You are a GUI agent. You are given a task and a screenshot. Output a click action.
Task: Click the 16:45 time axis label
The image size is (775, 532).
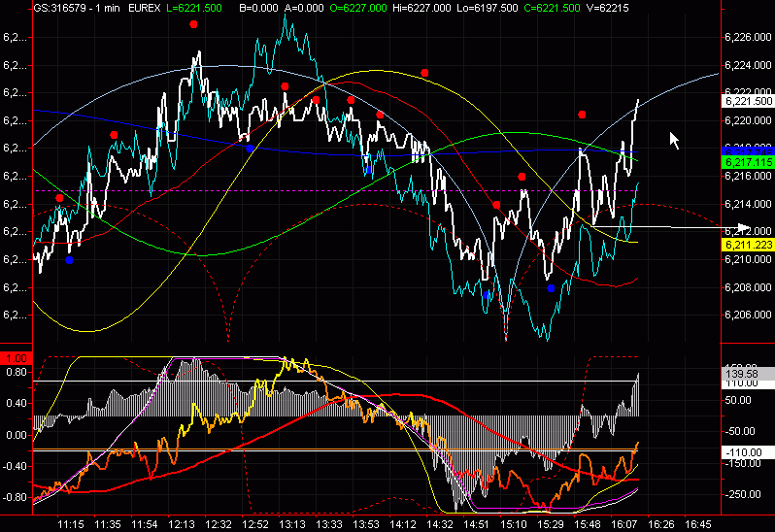(698, 524)
